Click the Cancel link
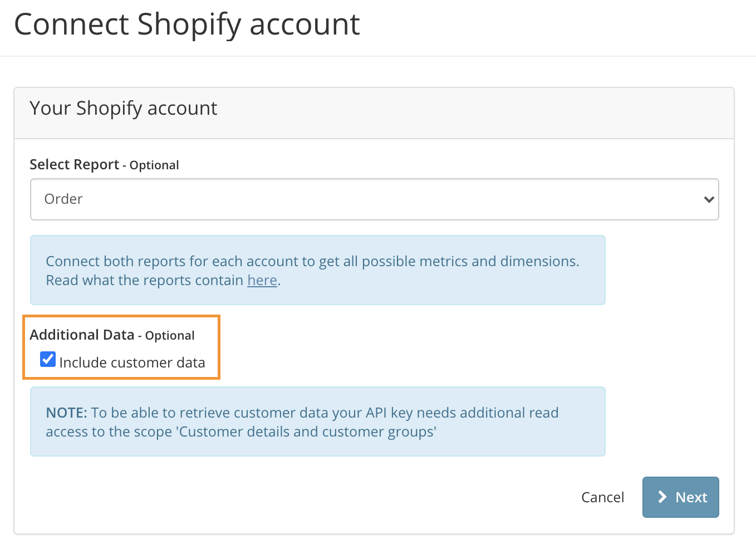 pyautogui.click(x=602, y=497)
